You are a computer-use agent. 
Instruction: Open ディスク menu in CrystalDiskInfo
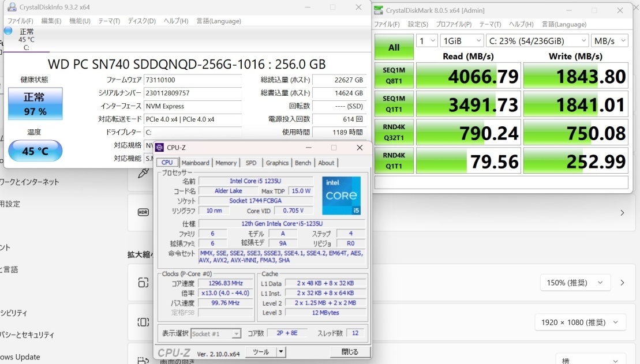coord(141,21)
